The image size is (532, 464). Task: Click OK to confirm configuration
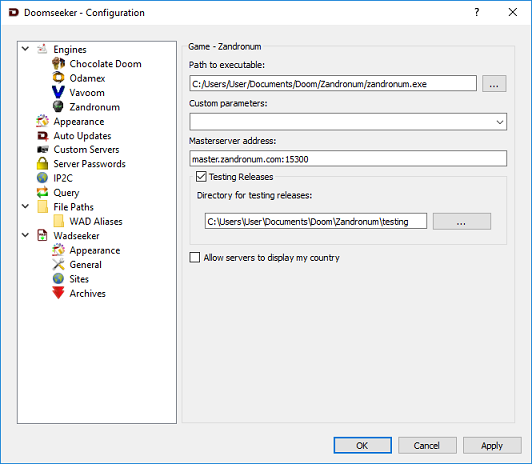[362, 445]
